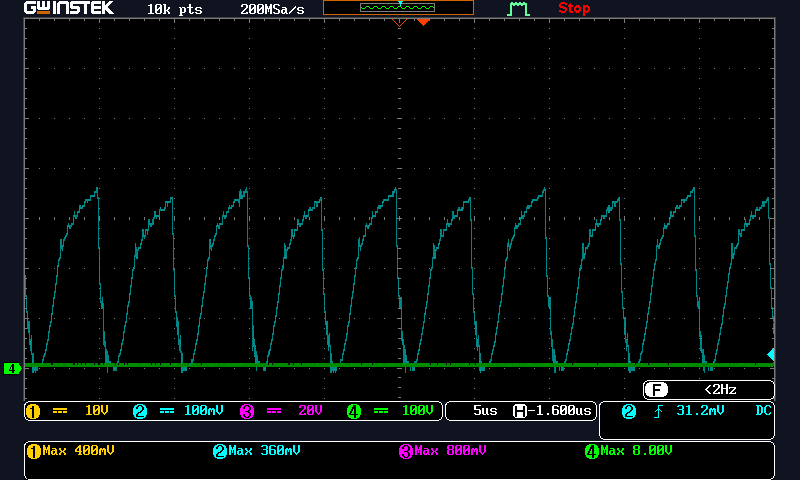The height and width of the screenshot is (480, 800).
Task: Click channel 1 DC coupling symbol
Action: tap(60, 411)
